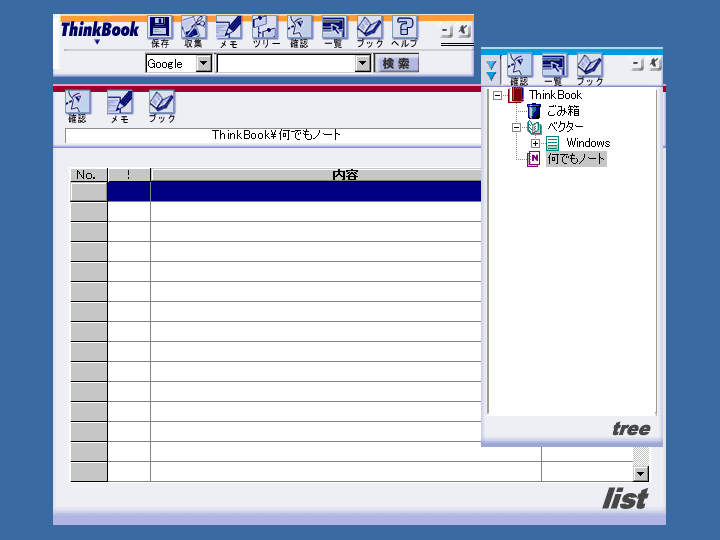Select the メモ icon in the top ThinkBook toolbar
This screenshot has height=540, width=720.
pyautogui.click(x=229, y=32)
